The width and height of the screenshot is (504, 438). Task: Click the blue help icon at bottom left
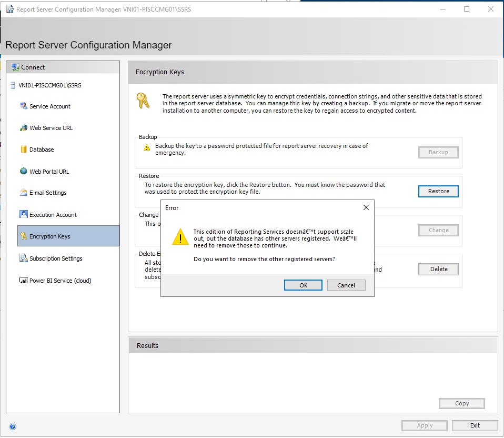pos(13,426)
